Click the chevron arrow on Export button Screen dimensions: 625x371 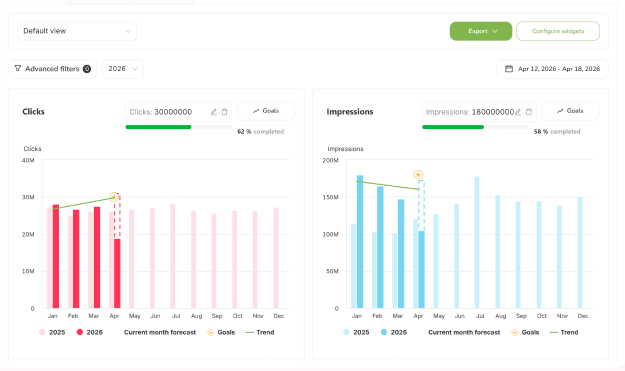[x=495, y=31]
